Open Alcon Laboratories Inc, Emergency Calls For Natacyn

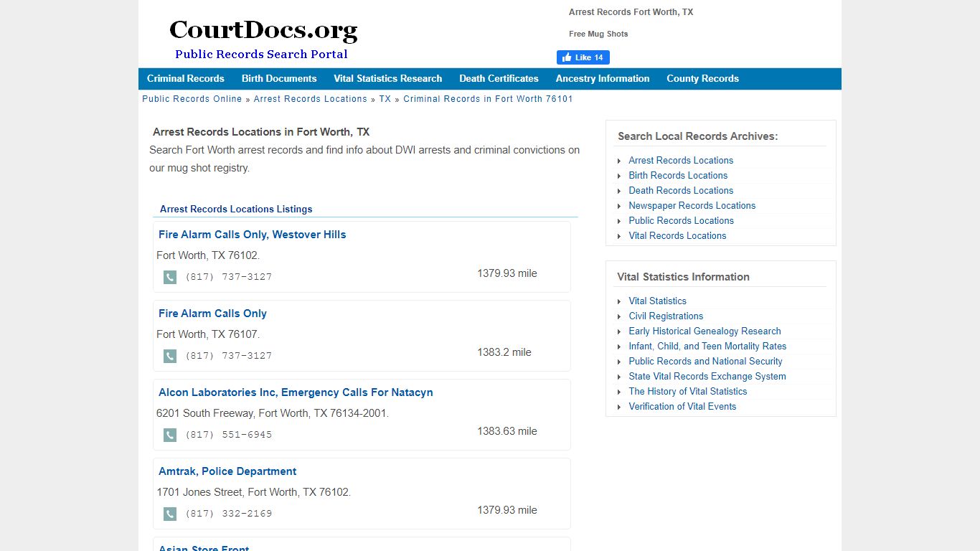(296, 392)
